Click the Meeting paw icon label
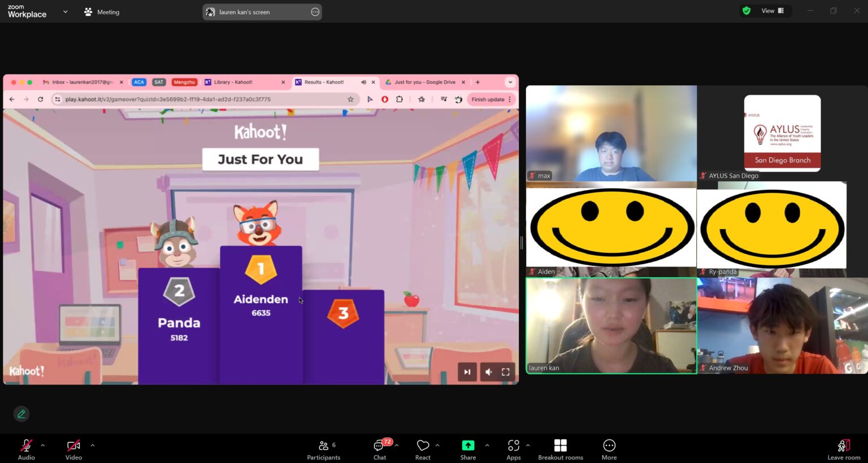The height and width of the screenshot is (463, 868). (x=102, y=12)
